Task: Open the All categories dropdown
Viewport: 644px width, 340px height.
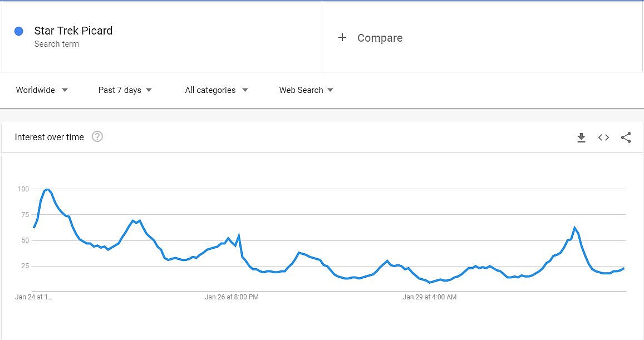Action: click(216, 90)
